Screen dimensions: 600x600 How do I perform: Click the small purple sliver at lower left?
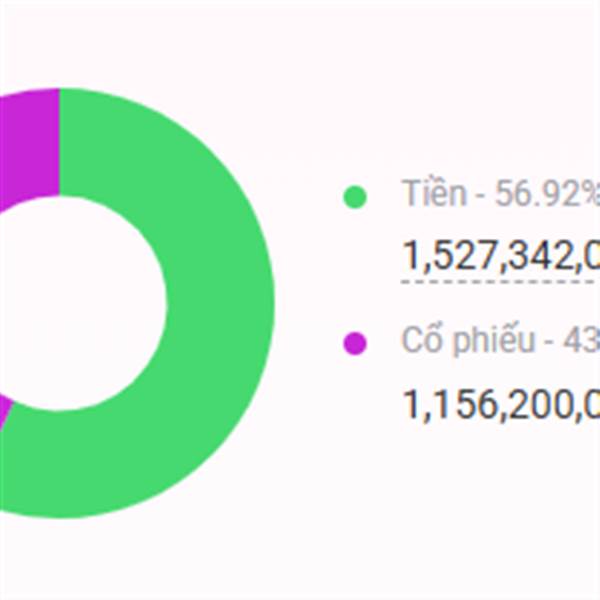pos(5,412)
